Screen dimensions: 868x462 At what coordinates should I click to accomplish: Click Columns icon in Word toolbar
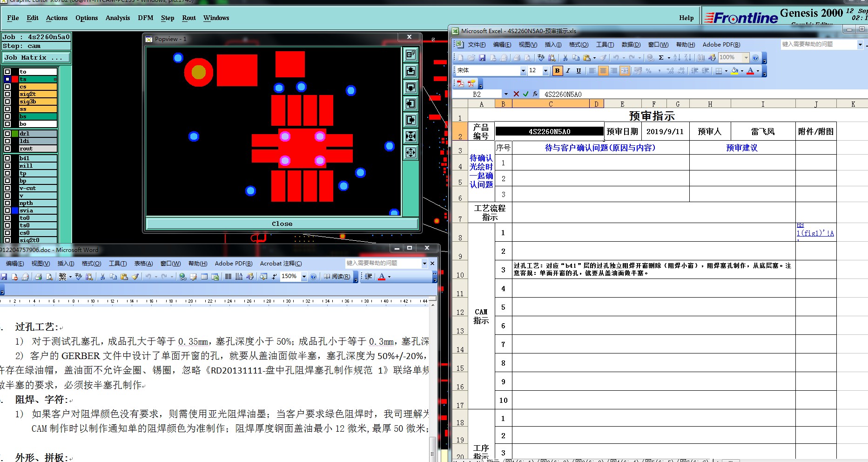(228, 277)
